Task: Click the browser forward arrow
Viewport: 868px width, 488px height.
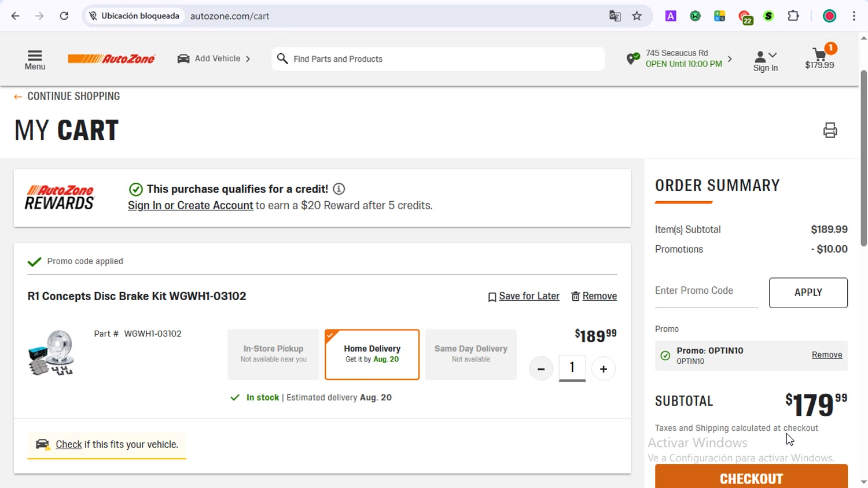Action: pyautogui.click(x=39, y=16)
